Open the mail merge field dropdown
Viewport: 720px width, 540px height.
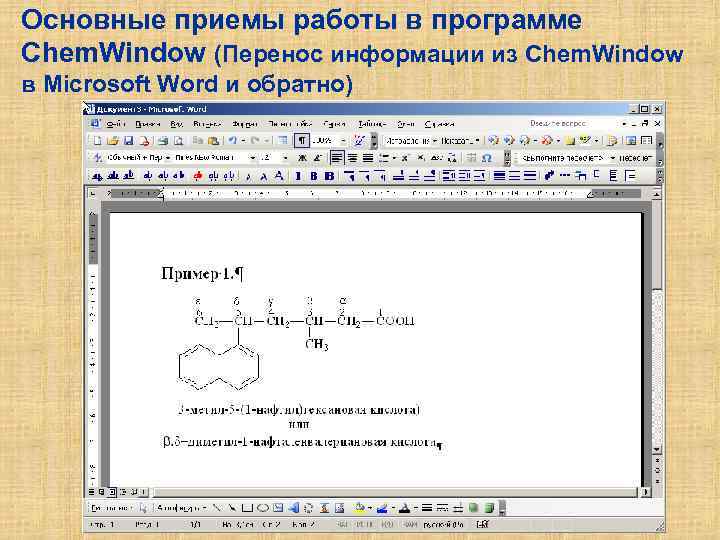[612, 158]
